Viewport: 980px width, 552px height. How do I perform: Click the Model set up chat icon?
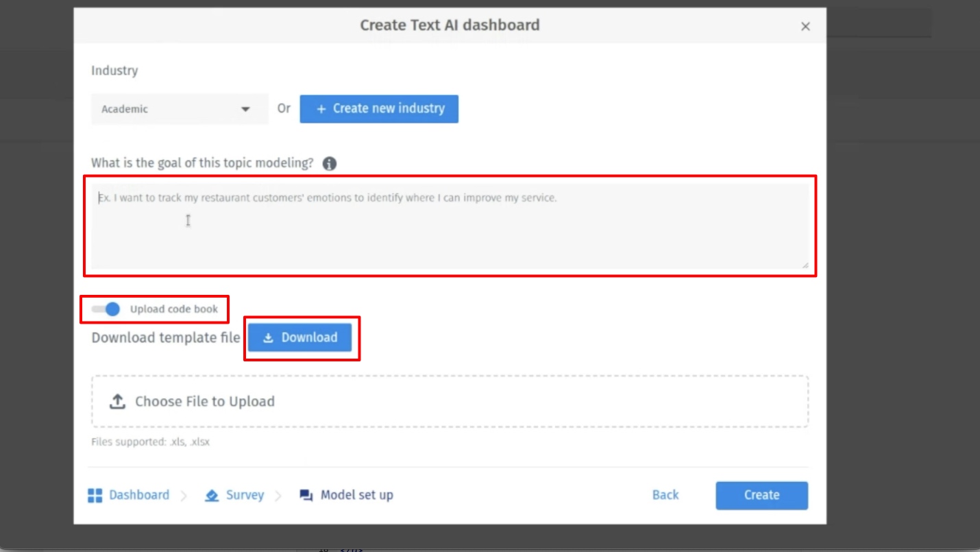[x=306, y=495]
